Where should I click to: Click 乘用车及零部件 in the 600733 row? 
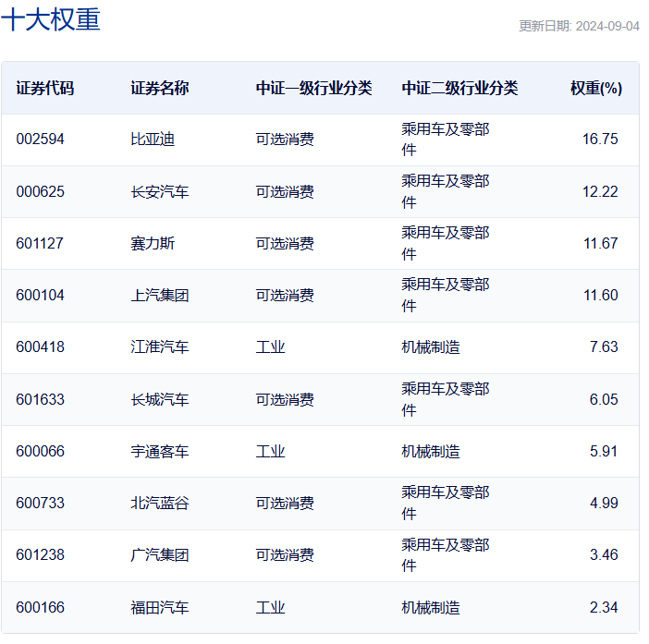point(446,503)
